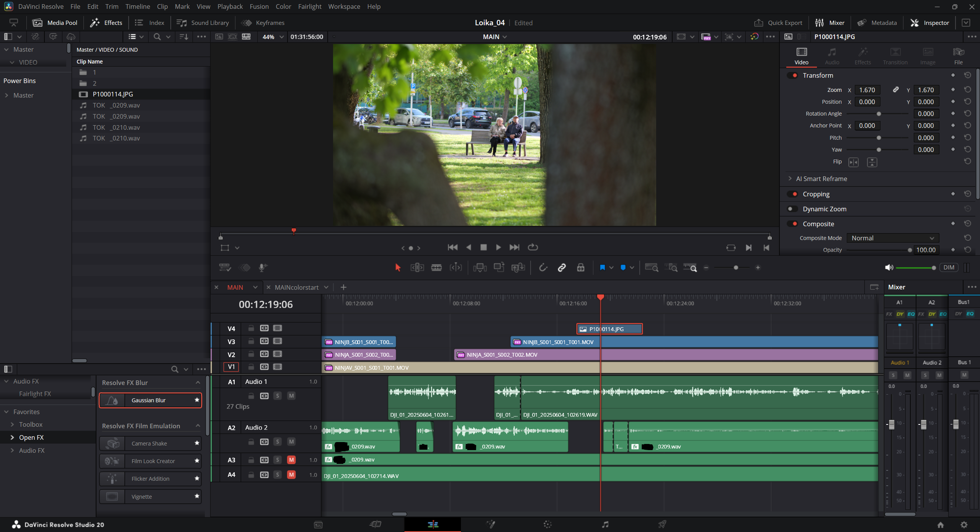Adjust the Opacity slider handle
The width and height of the screenshot is (980, 532).
coord(910,250)
